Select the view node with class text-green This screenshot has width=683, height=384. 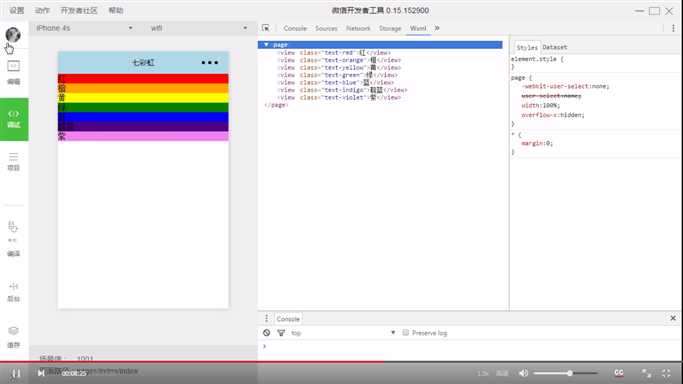337,75
